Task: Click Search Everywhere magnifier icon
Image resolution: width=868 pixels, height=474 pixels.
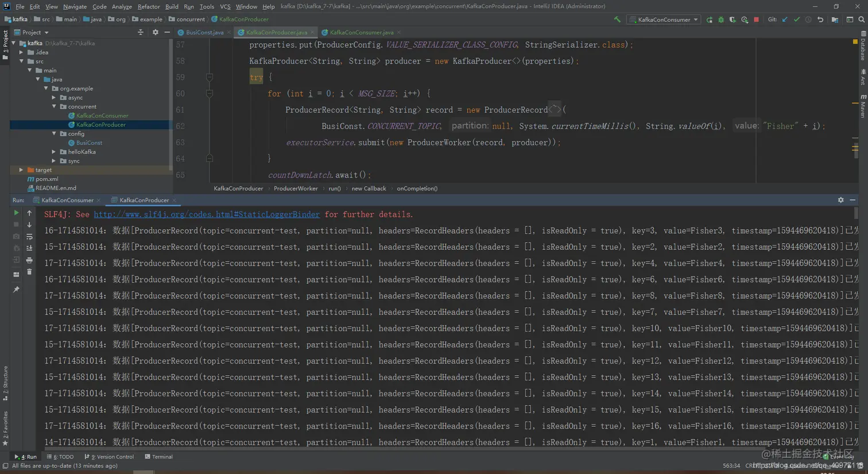Action: point(861,20)
